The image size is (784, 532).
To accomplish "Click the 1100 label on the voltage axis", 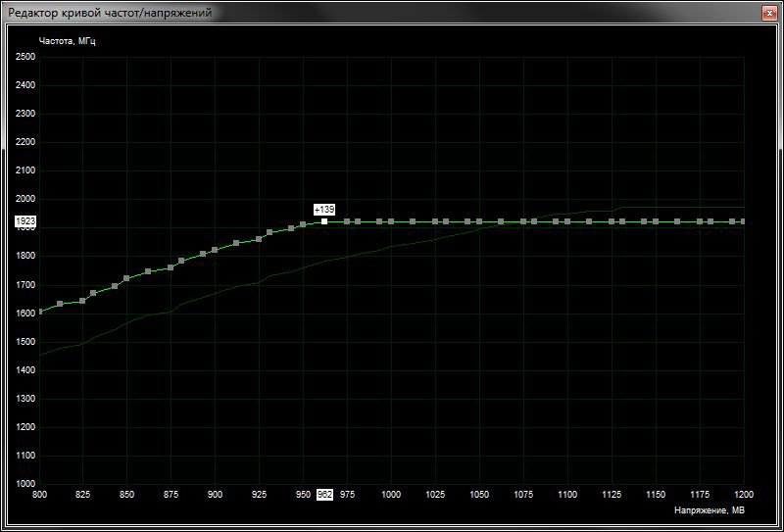I will pyautogui.click(x=567, y=494).
